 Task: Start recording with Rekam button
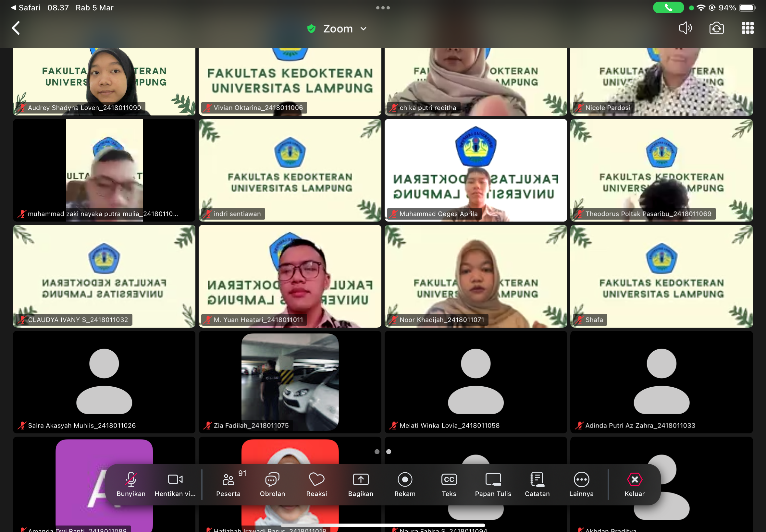click(x=405, y=484)
